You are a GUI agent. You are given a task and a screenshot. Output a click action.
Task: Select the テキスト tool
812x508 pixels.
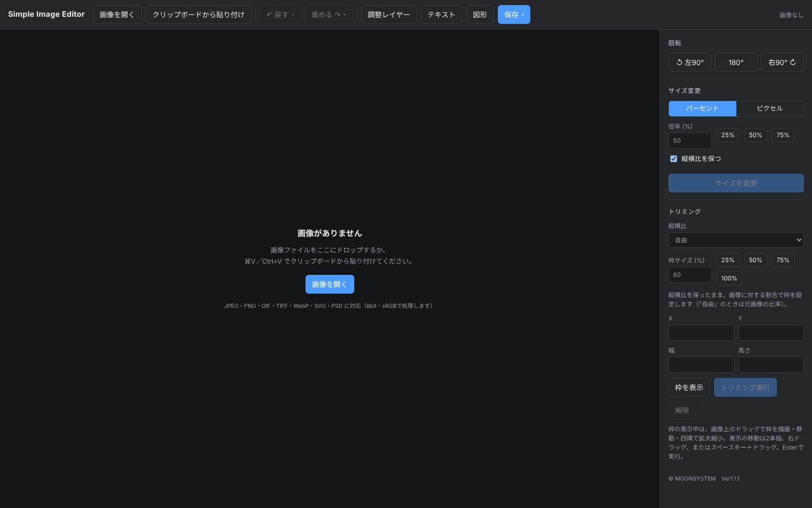[x=442, y=15]
